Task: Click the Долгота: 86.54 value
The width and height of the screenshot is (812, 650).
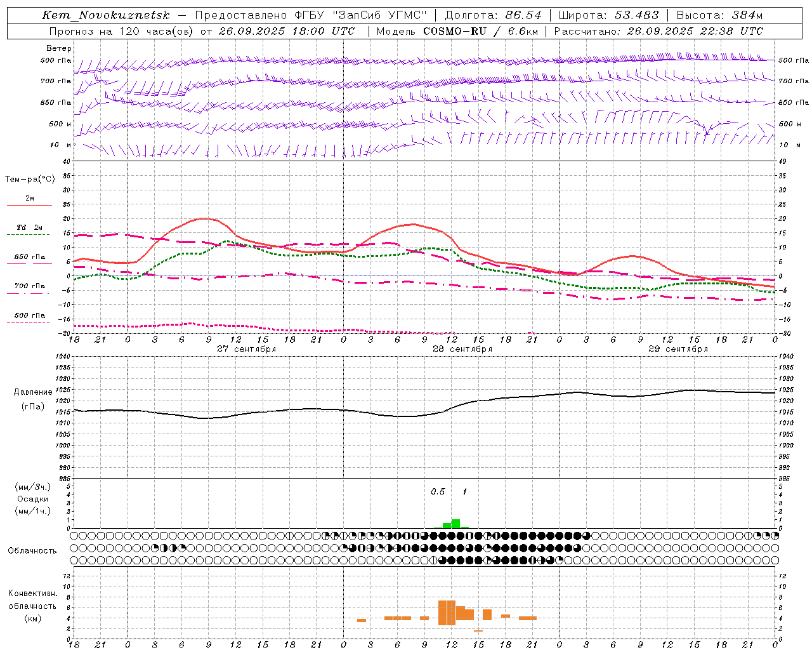Action: pyautogui.click(x=493, y=15)
